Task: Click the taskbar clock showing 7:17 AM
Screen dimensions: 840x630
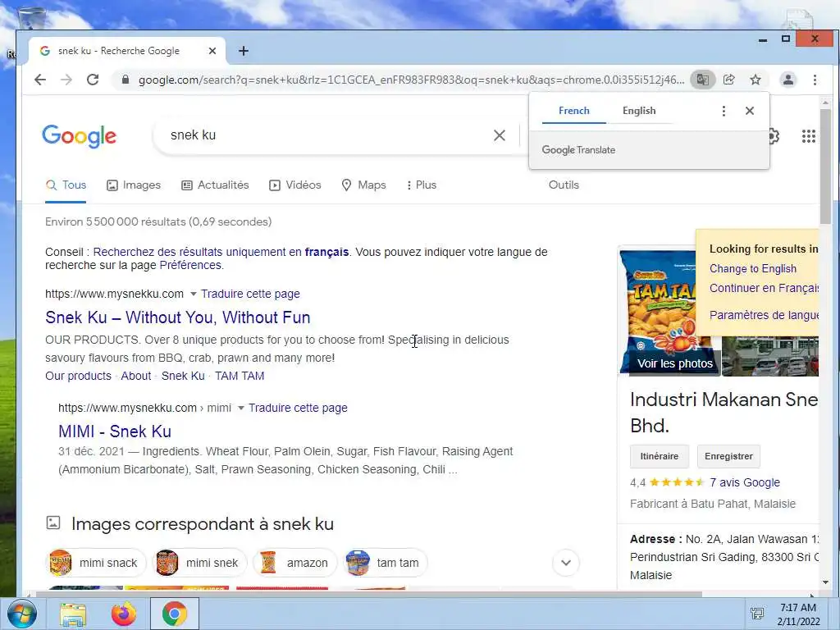Action: pos(798,614)
